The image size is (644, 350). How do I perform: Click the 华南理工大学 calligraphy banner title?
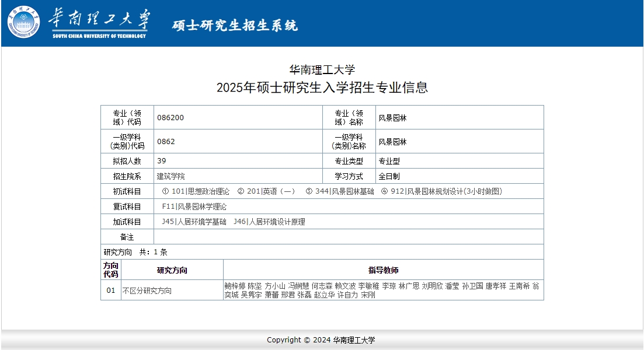click(x=99, y=19)
